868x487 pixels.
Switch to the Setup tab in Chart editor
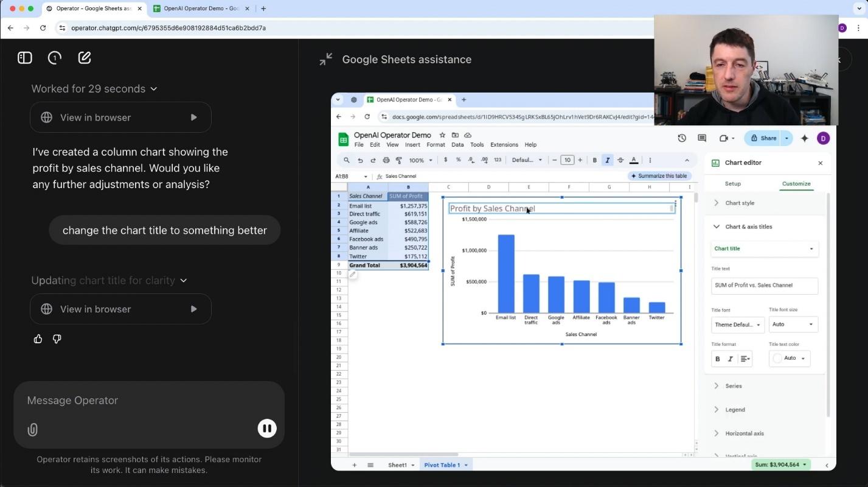[733, 184]
